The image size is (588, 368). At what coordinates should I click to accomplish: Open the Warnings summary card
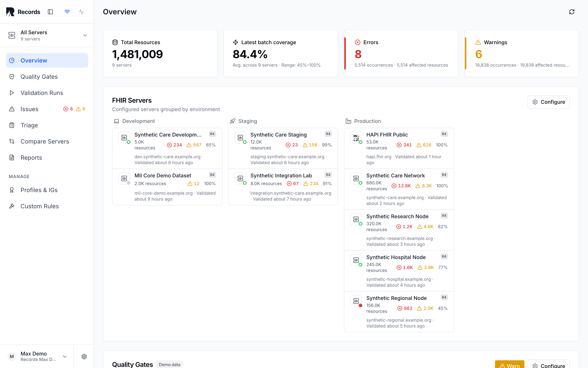pyautogui.click(x=522, y=53)
